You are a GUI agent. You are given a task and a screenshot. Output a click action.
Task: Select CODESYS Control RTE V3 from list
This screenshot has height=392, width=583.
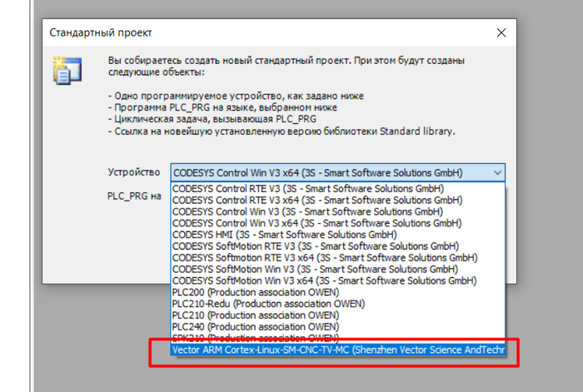337,188
